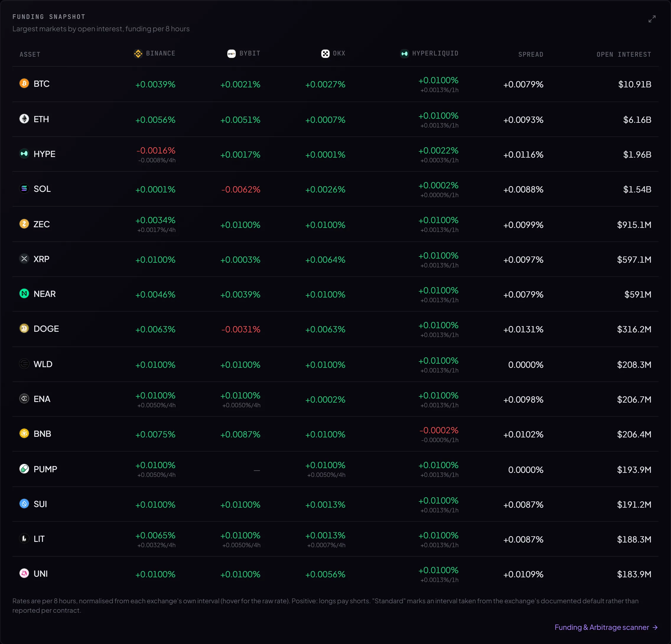Select XRP OKX rate +0.0064%
671x644 pixels.
point(325,260)
